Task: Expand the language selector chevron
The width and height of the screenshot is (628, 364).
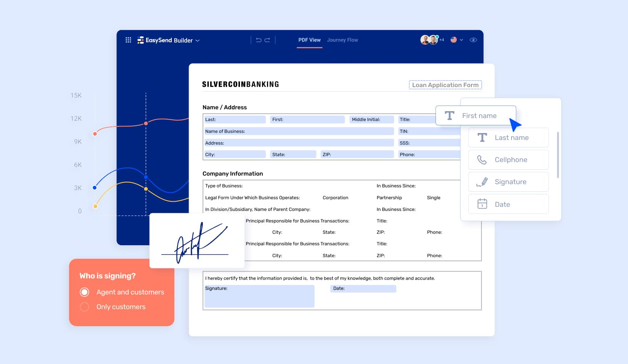Action: (x=461, y=40)
